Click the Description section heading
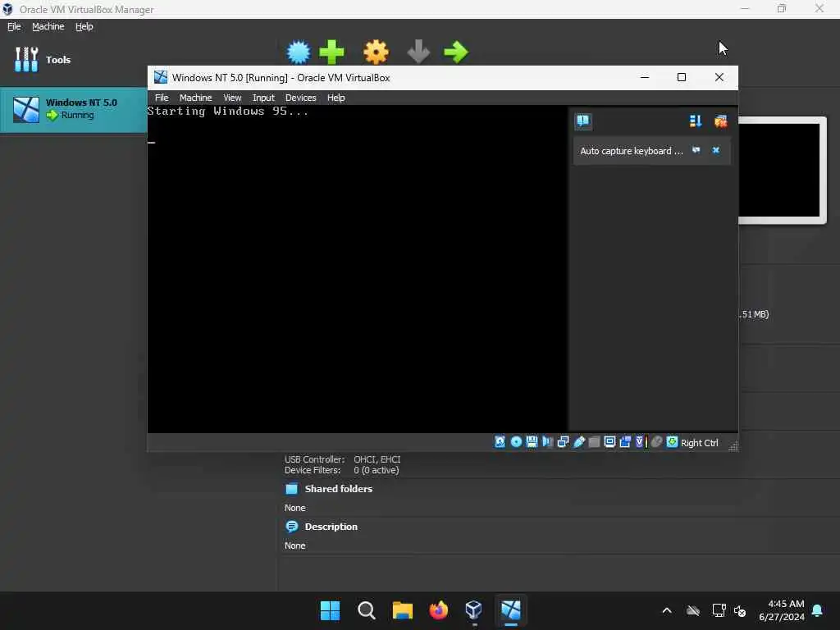The image size is (840, 630). point(331,527)
